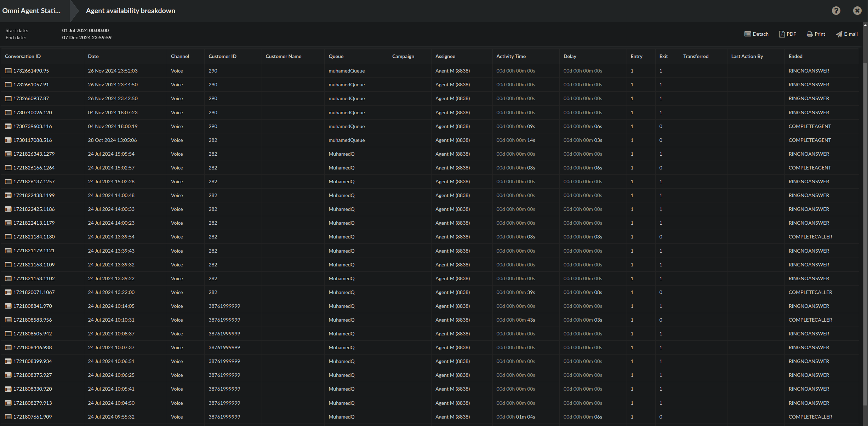Sort by the Ended column header

[795, 56]
